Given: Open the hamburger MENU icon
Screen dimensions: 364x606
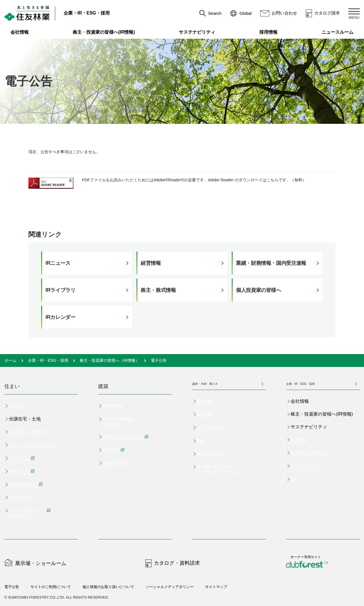Looking at the screenshot, I should pyautogui.click(x=354, y=14).
